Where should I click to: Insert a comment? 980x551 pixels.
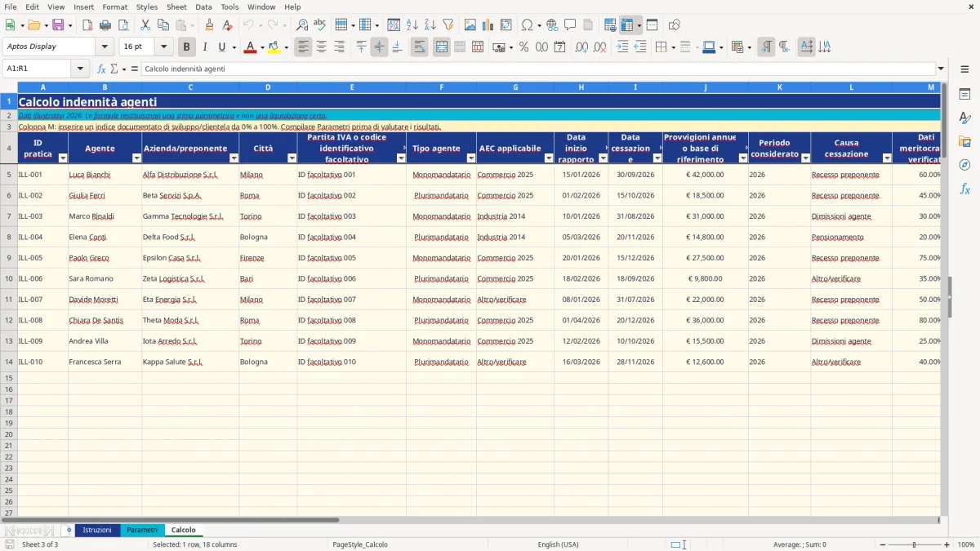tap(570, 25)
